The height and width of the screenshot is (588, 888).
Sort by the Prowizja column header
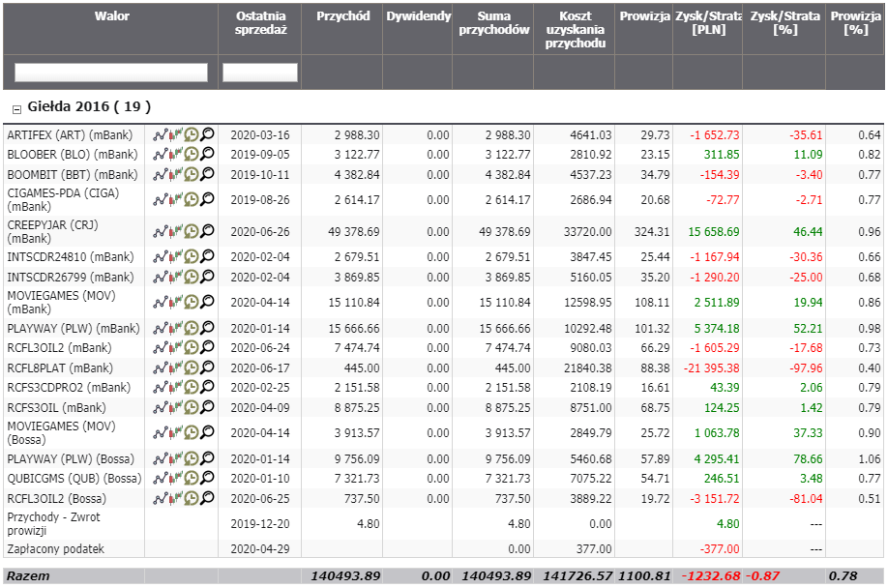644,15
